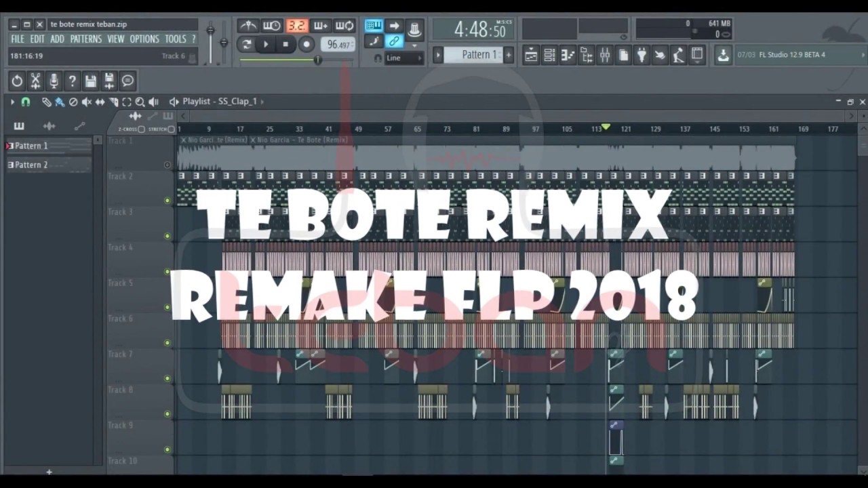Viewport: 868px width, 488px height.
Task: Arm the record button
Action: tap(307, 45)
